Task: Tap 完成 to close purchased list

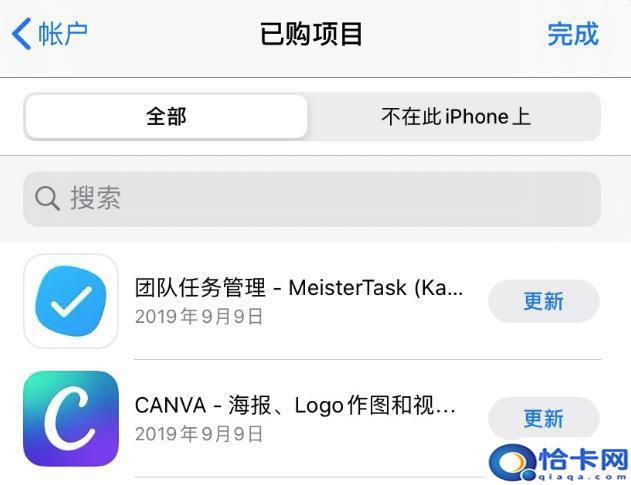Action: pos(573,34)
